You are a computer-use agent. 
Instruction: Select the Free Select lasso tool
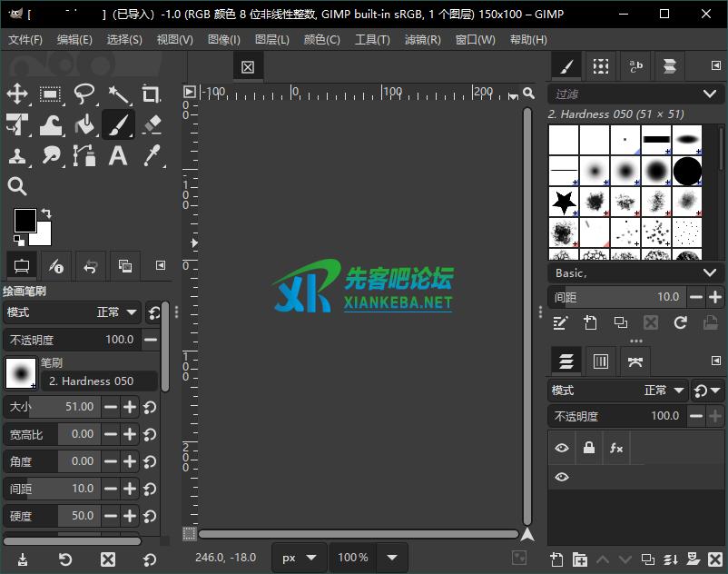[x=84, y=94]
